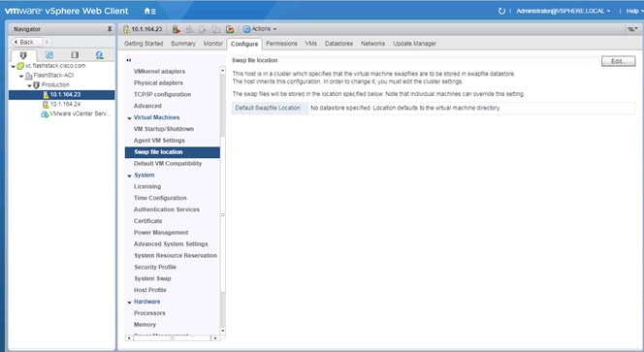The image size is (644, 352).
Task: Click the Back button in Navigator
Action: (x=26, y=42)
